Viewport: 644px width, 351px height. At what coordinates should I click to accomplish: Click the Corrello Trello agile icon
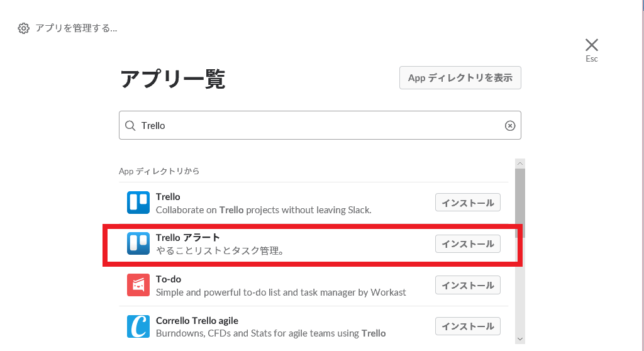tap(138, 326)
